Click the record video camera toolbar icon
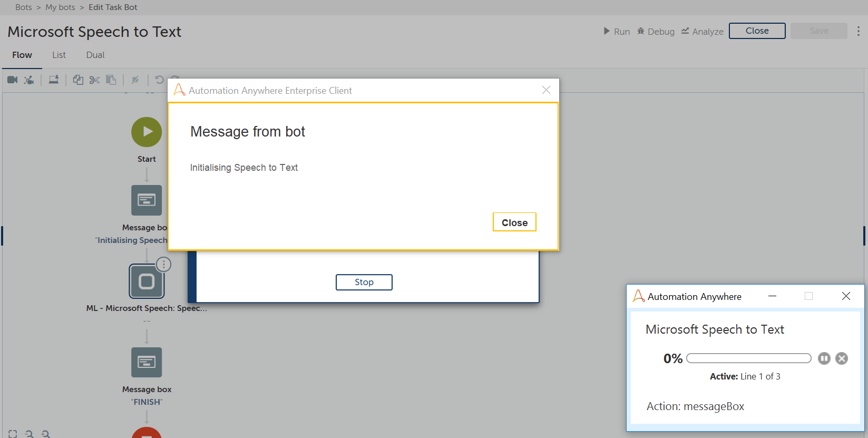 [12, 80]
